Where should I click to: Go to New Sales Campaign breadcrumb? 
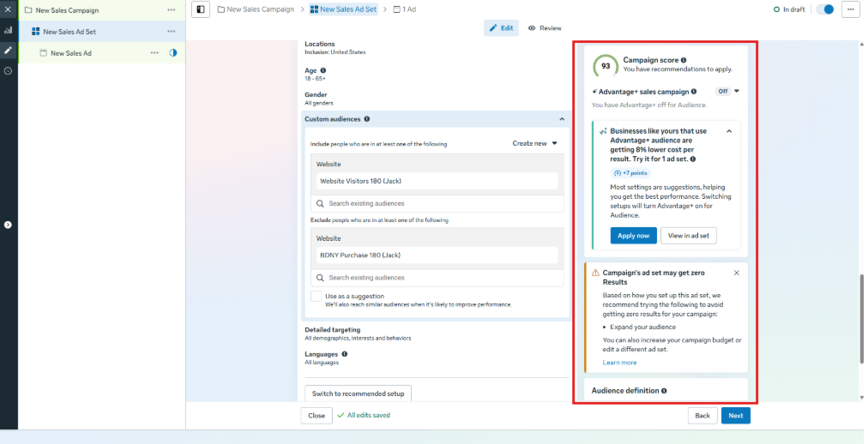tap(256, 9)
